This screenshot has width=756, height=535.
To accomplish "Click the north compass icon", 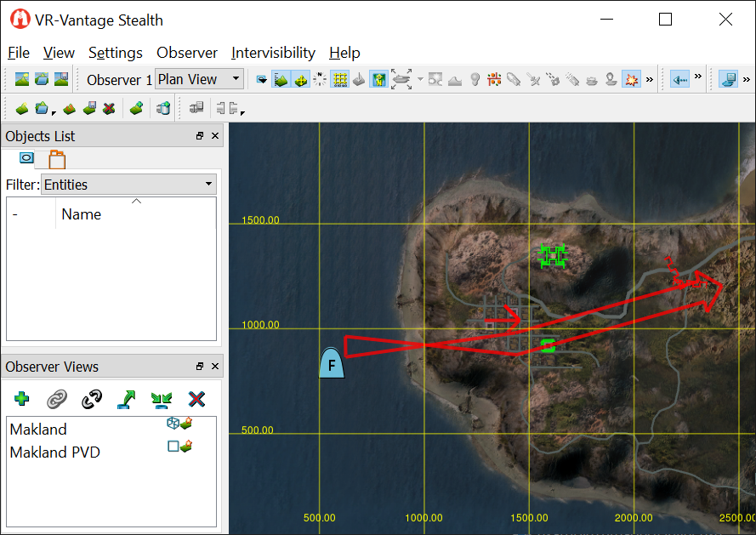I will click(x=320, y=79).
